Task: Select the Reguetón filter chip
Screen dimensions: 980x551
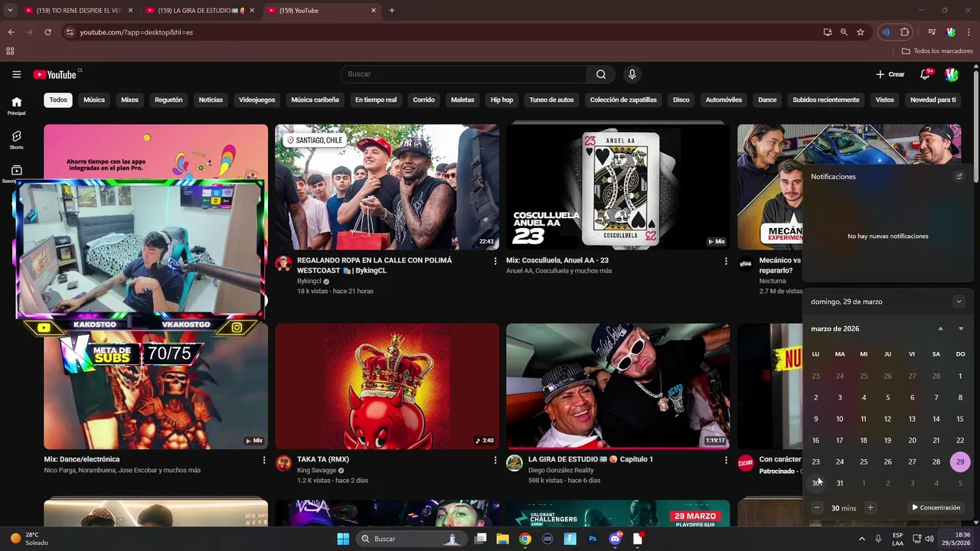Action: (168, 99)
